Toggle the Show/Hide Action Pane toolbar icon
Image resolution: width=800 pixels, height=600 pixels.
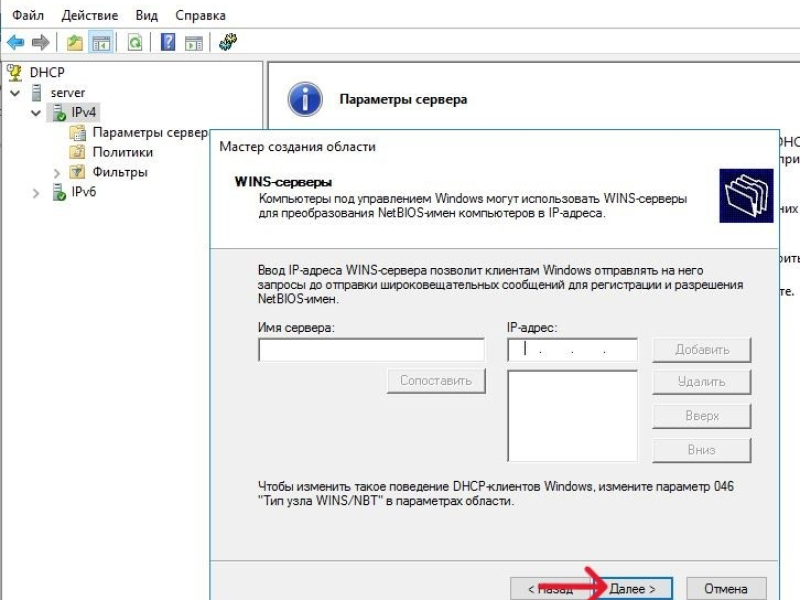(194, 43)
